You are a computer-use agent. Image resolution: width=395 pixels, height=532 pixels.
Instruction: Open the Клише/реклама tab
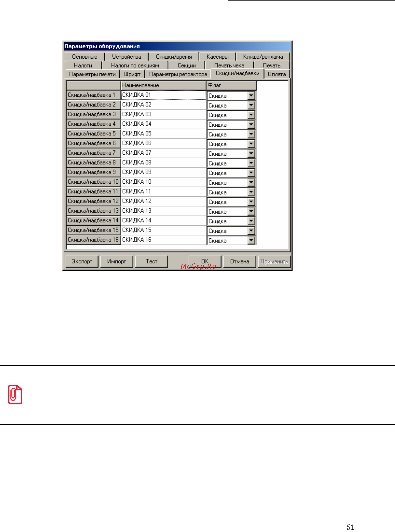point(263,57)
